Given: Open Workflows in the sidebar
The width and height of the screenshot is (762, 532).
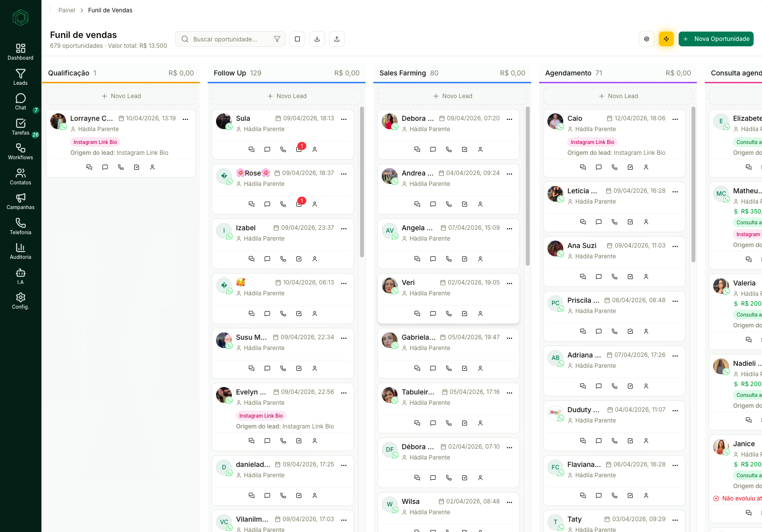Looking at the screenshot, I should (21, 151).
